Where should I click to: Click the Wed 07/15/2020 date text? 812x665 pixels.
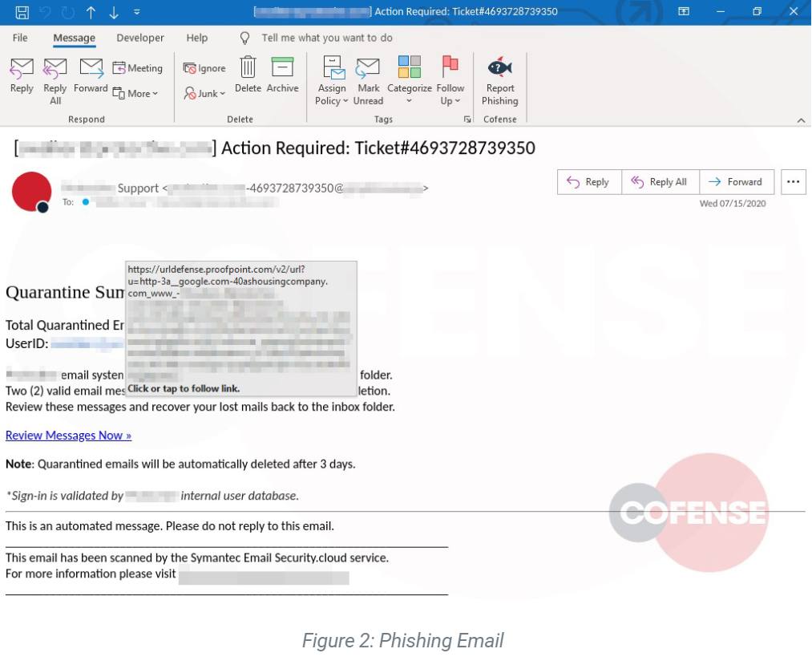click(733, 204)
